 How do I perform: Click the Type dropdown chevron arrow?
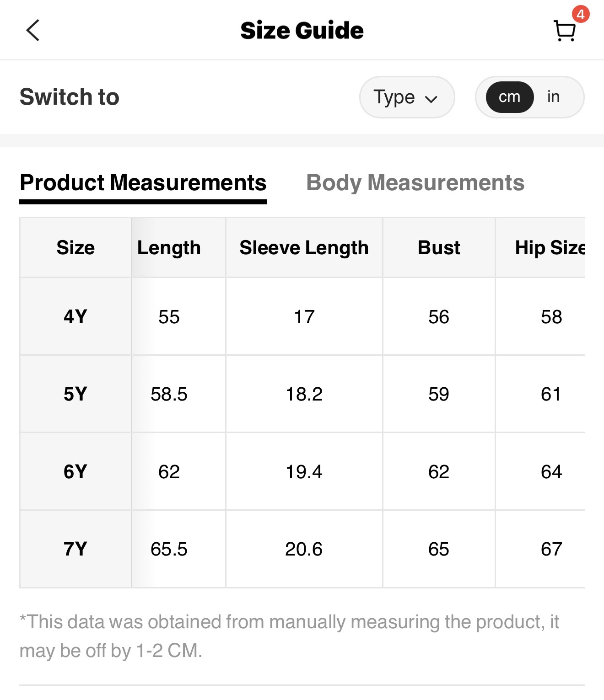pos(431,99)
